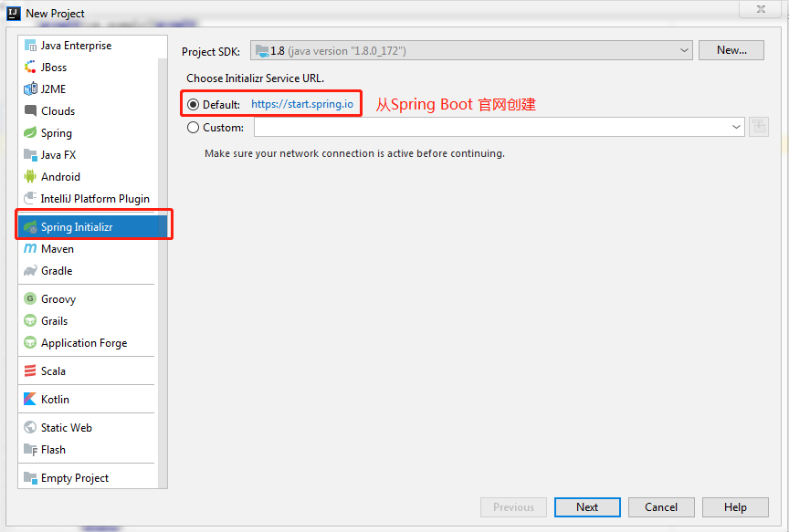Click the Static Web globe icon
This screenshot has height=532, width=789.
click(30, 427)
